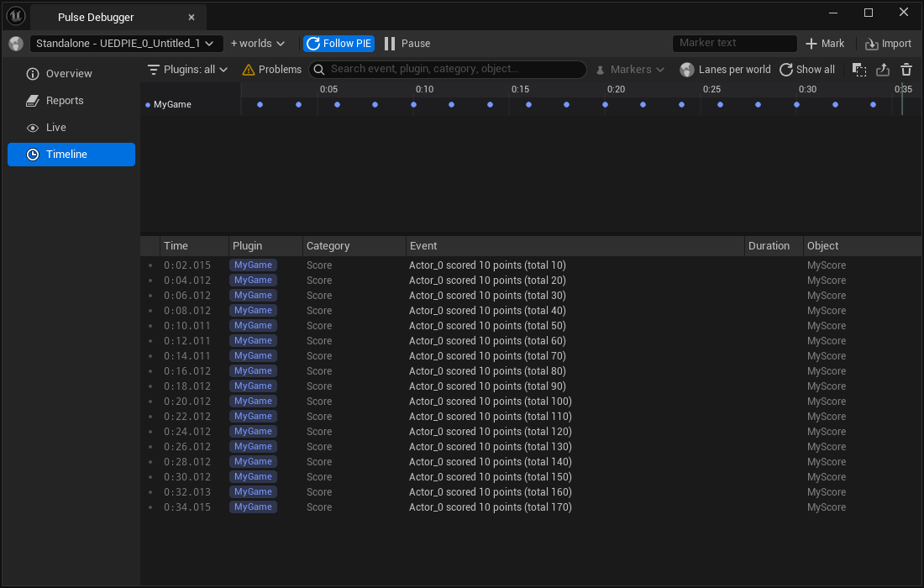Viewport: 924px width, 588px height.
Task: Toggle Lanes per world
Action: (x=725, y=70)
